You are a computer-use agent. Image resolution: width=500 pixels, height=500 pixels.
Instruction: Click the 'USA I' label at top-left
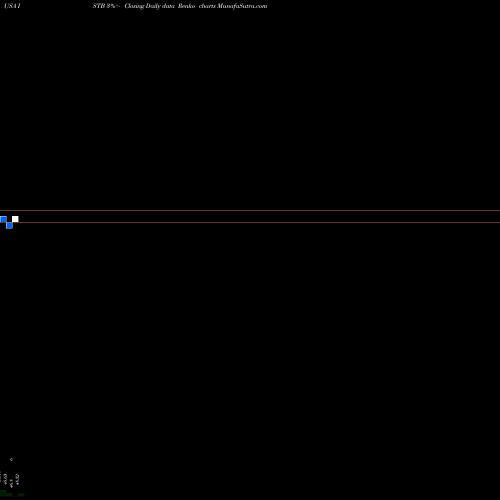point(12,6)
